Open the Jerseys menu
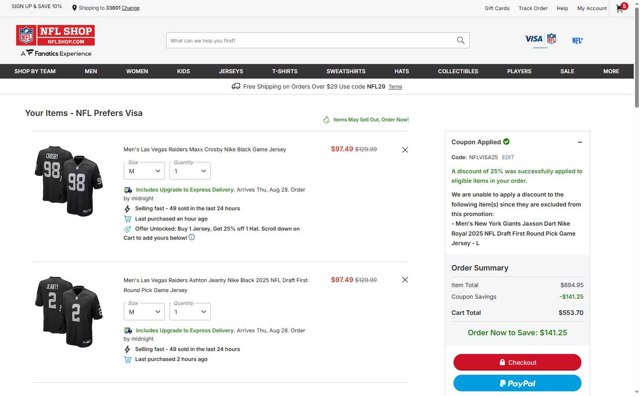 pos(231,71)
